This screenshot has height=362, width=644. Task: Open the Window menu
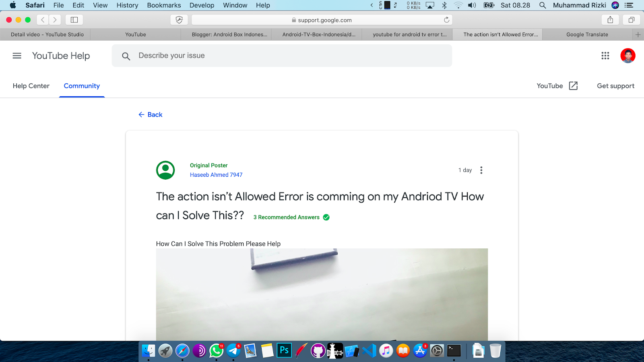point(235,5)
